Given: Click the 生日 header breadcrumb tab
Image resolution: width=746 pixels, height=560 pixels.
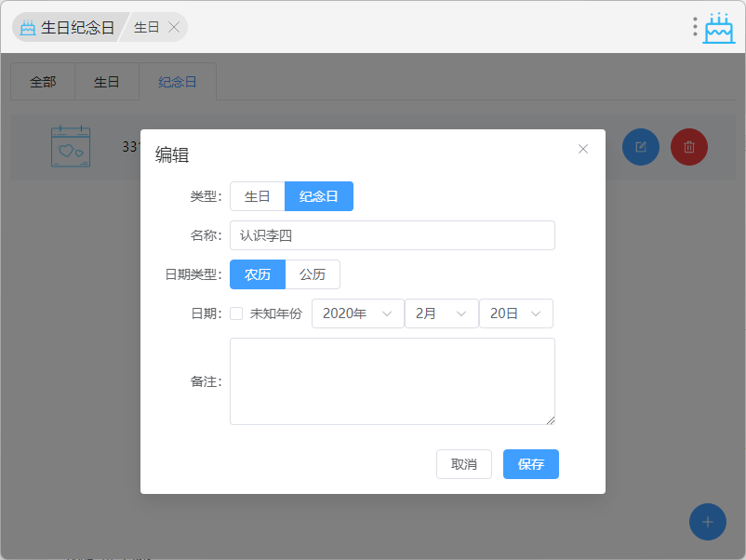Looking at the screenshot, I should (147, 28).
